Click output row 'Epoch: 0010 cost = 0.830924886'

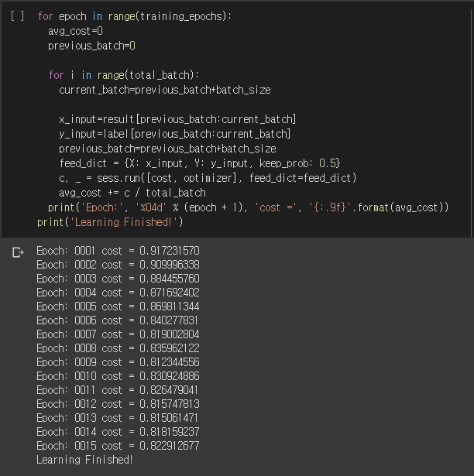(118, 376)
